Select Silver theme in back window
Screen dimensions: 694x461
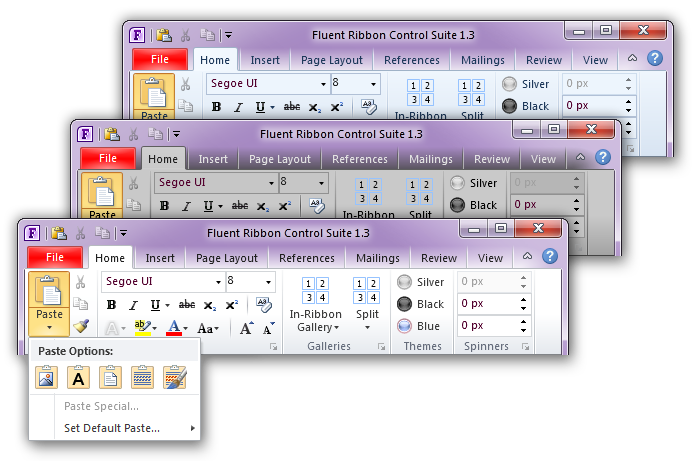point(525,84)
